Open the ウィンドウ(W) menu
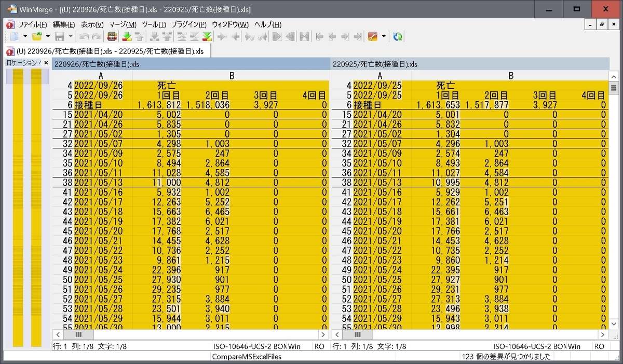This screenshot has height=364, width=623. pyautogui.click(x=231, y=24)
